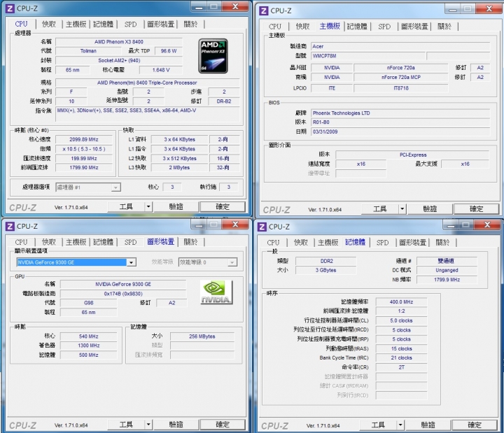Click the AMD Phenom X3 8400 name field
The height and width of the screenshot is (433, 504).
coord(119,42)
